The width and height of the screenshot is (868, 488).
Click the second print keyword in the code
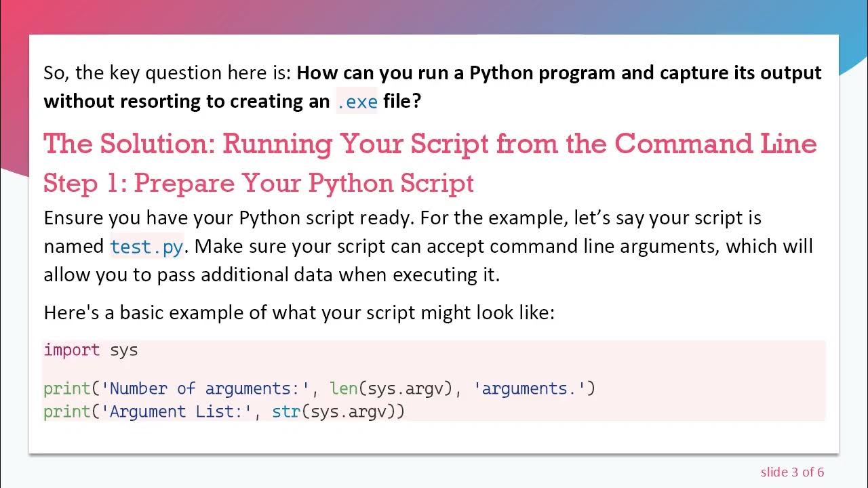67,411
